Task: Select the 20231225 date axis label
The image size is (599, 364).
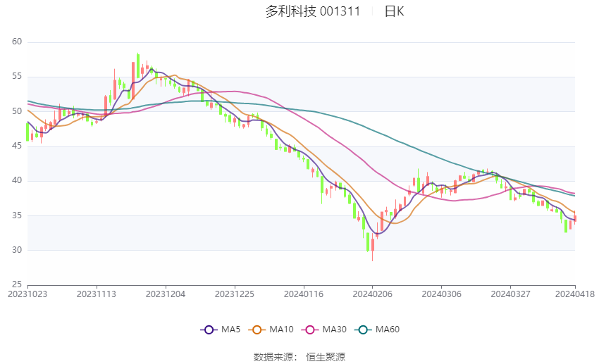Action: click(235, 294)
